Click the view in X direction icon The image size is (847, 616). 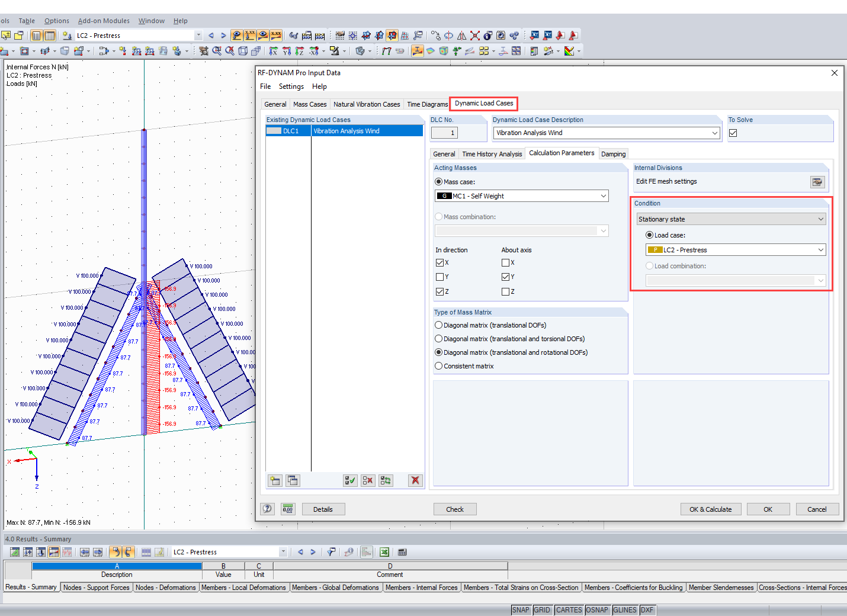coord(274,51)
